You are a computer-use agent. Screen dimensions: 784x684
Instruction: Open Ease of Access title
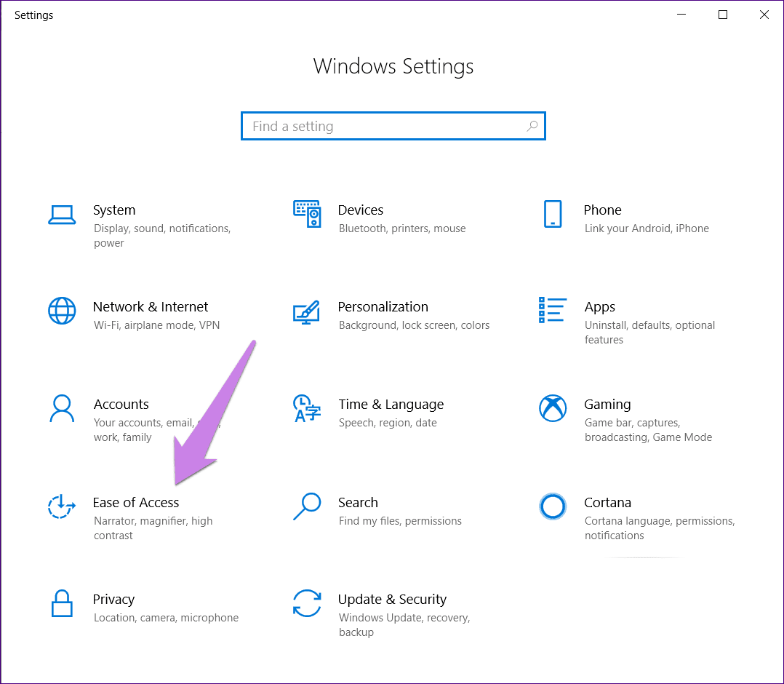[136, 502]
